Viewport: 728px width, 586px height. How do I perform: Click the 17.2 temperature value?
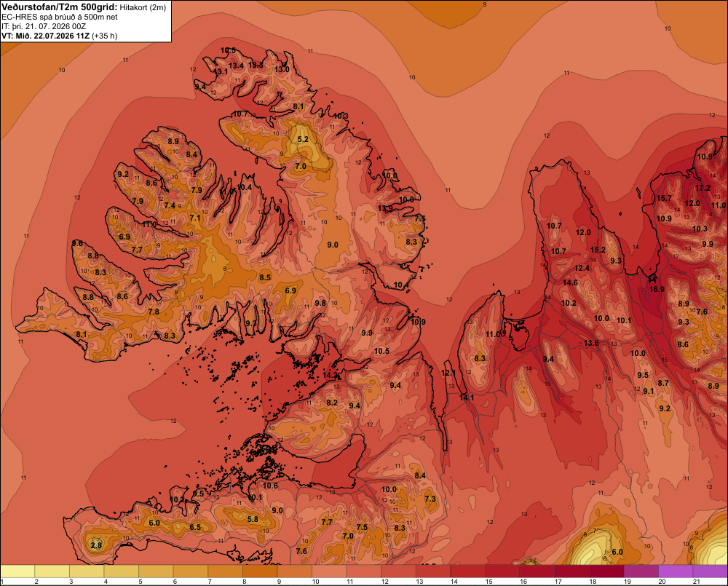tap(703, 188)
